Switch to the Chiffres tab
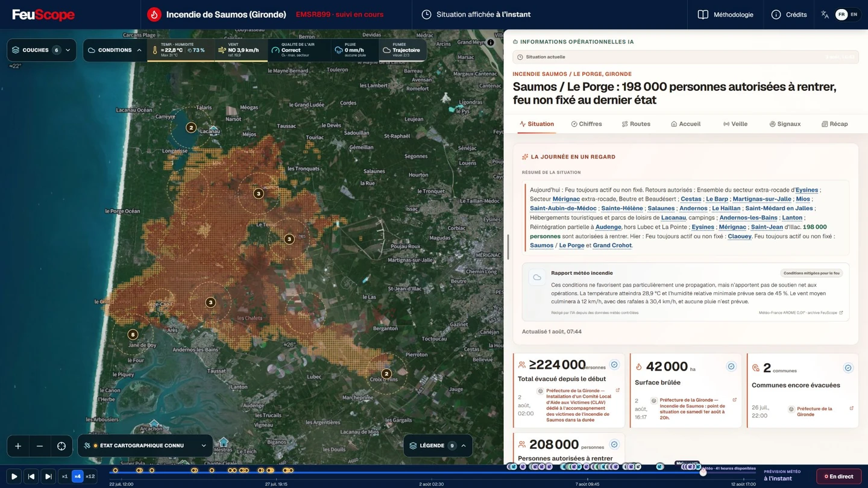The height and width of the screenshot is (488, 868). (587, 124)
